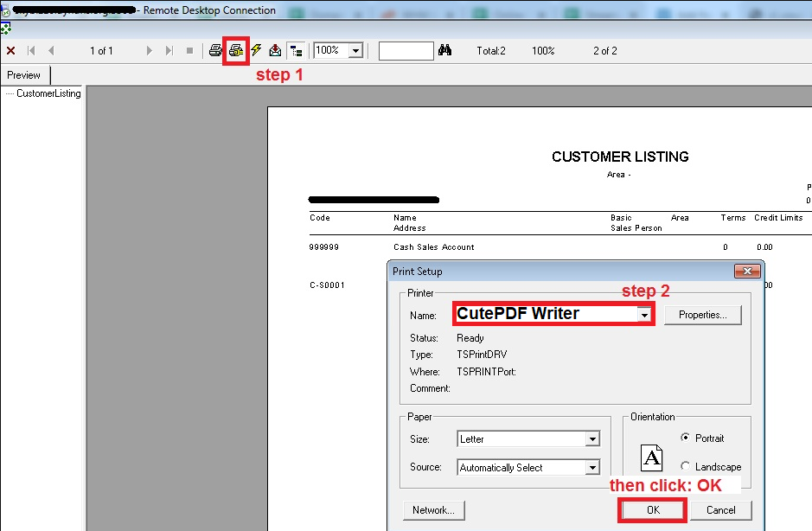Viewport: 812px width, 531px height.
Task: Click the binoculars search icon
Action: point(445,51)
